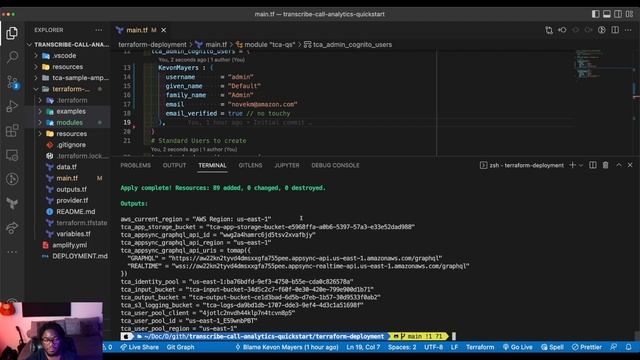The image size is (640, 360).
Task: Open .gitignore file
Action: [x=71, y=145]
